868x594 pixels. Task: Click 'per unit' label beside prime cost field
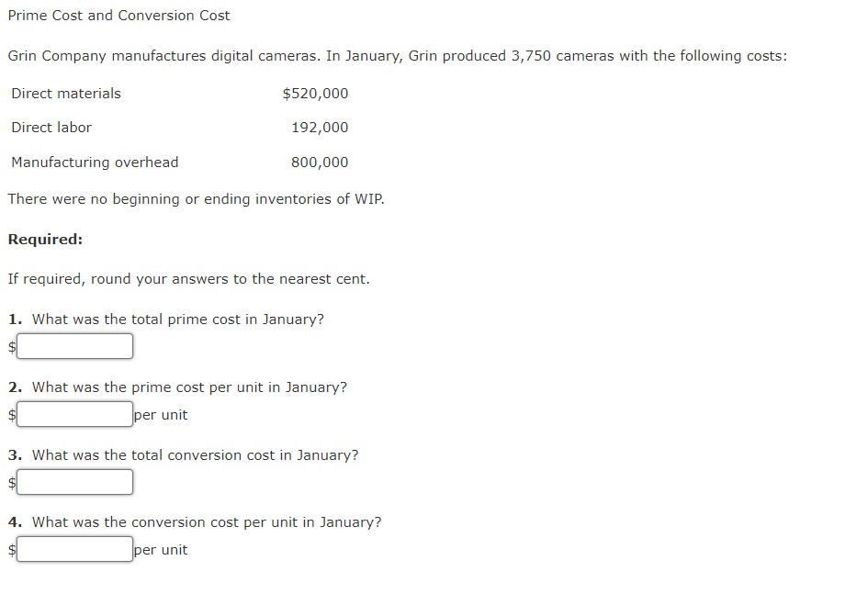[161, 415]
